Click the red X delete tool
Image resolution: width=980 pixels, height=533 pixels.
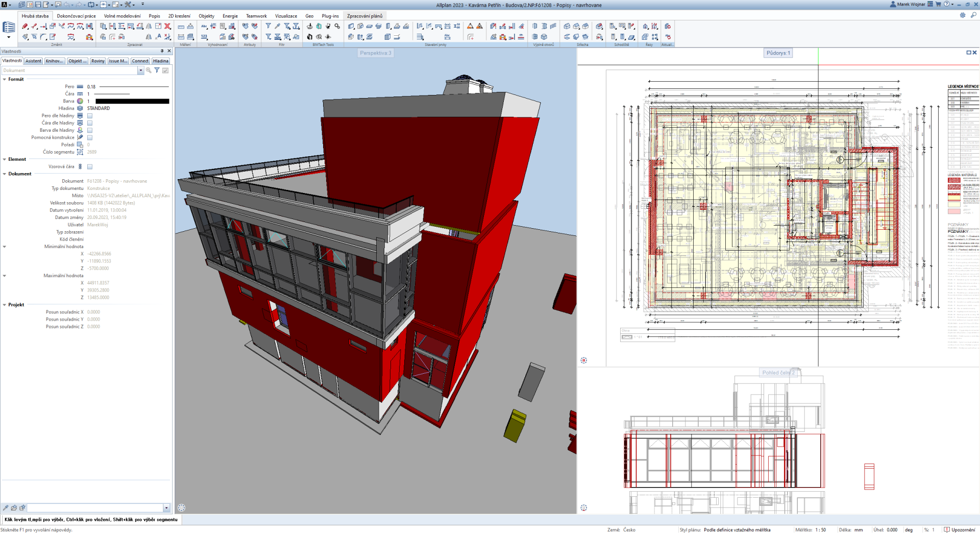pos(167,26)
